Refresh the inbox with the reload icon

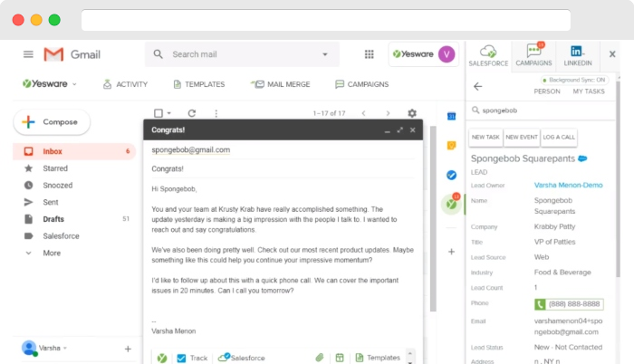tap(192, 113)
